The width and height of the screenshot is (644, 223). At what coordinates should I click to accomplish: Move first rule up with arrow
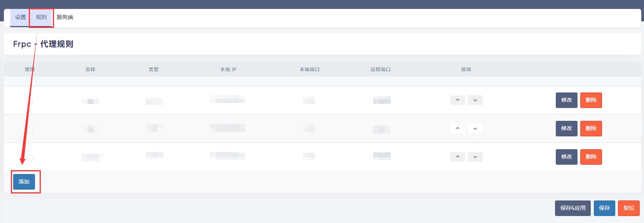pyautogui.click(x=457, y=100)
